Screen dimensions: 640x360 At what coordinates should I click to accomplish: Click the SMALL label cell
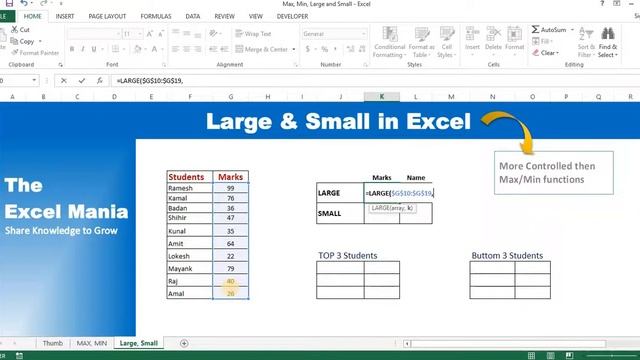coord(340,213)
